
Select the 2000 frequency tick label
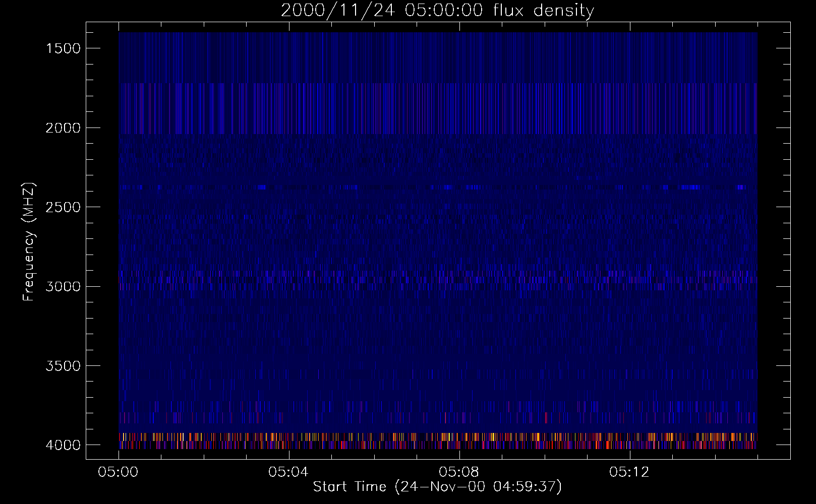pyautogui.click(x=63, y=128)
